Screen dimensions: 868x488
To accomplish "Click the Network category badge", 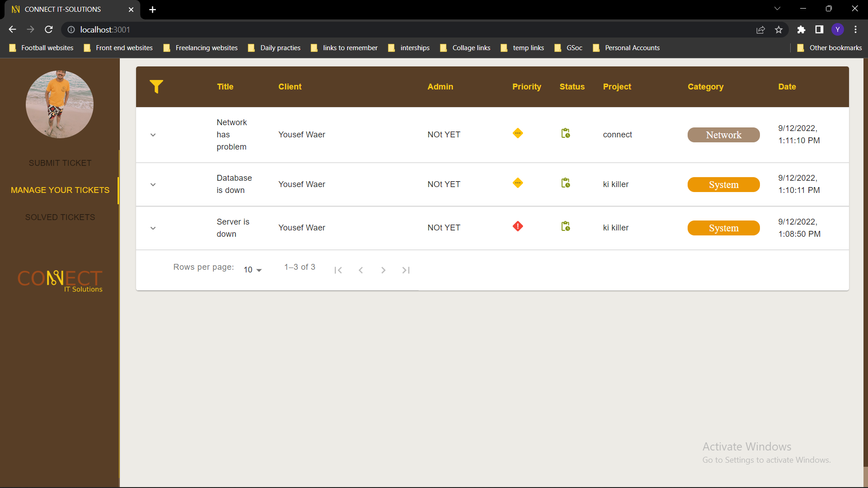I will [x=723, y=135].
